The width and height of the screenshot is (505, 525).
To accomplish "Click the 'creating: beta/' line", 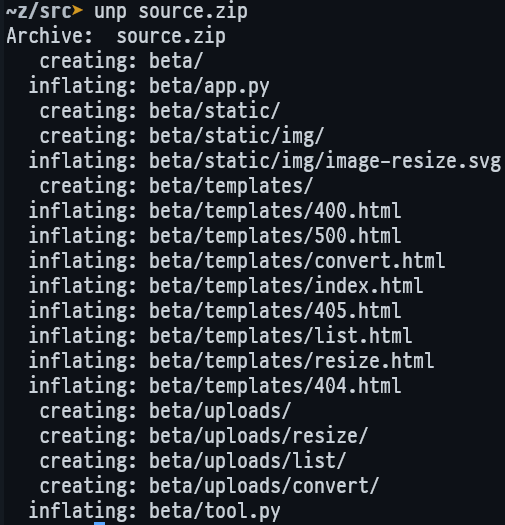I will pos(121,61).
